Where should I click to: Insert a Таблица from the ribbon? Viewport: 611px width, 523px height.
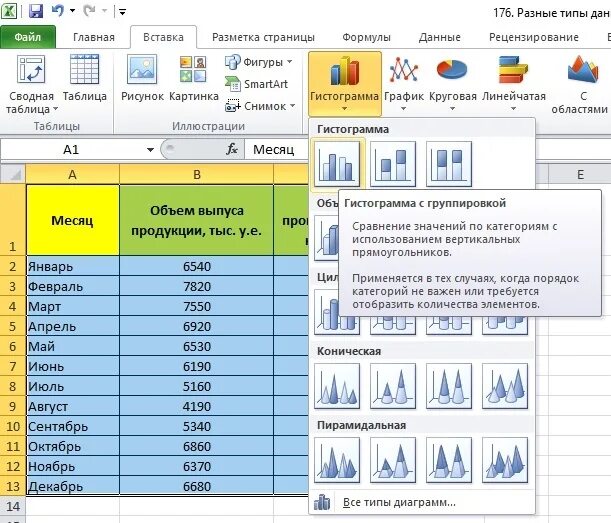click(x=85, y=78)
